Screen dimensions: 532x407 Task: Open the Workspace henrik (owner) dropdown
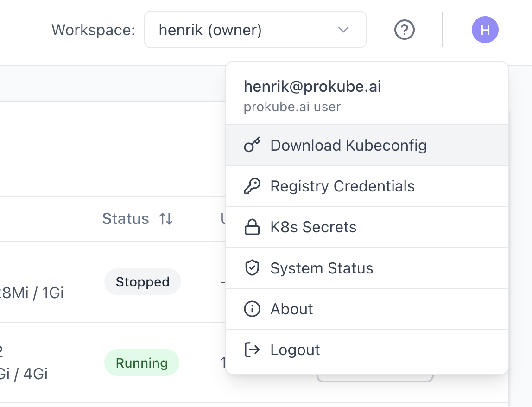point(255,30)
